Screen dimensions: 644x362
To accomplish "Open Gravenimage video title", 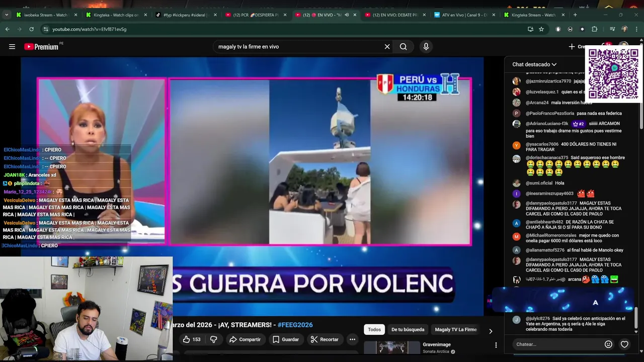I will click(x=437, y=344).
